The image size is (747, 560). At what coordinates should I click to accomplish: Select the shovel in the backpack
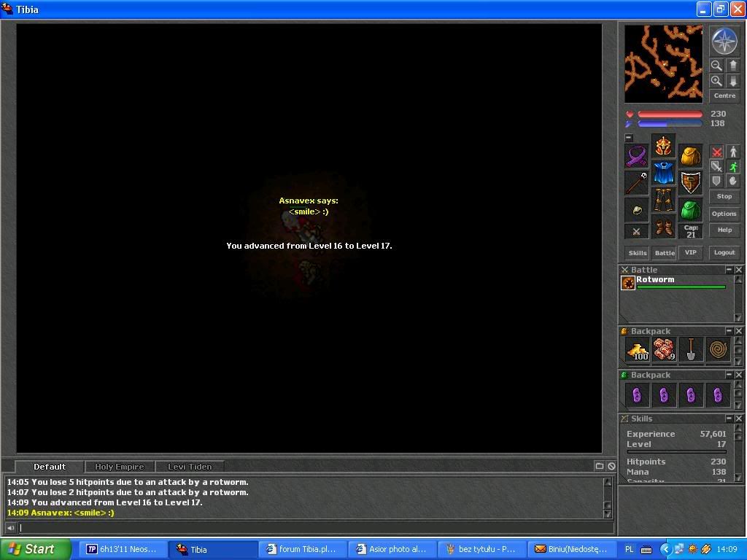point(691,350)
